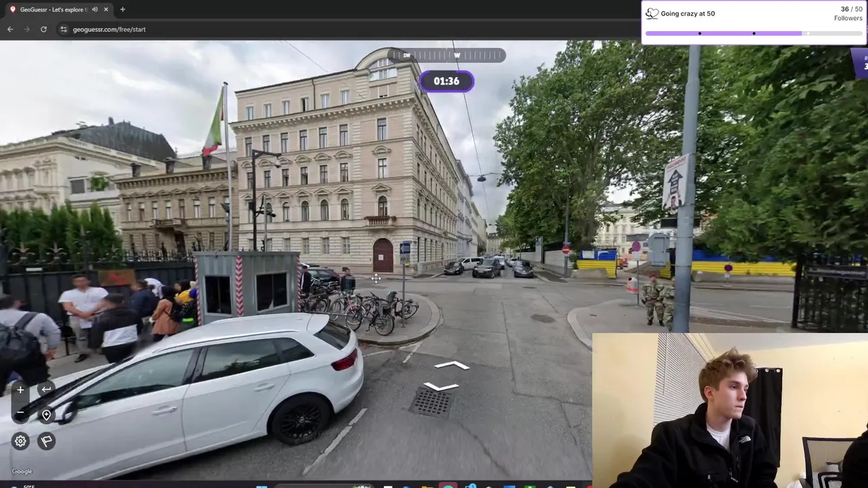Click the undo move return-arrow icon
The height and width of the screenshot is (488, 868).
(x=46, y=389)
